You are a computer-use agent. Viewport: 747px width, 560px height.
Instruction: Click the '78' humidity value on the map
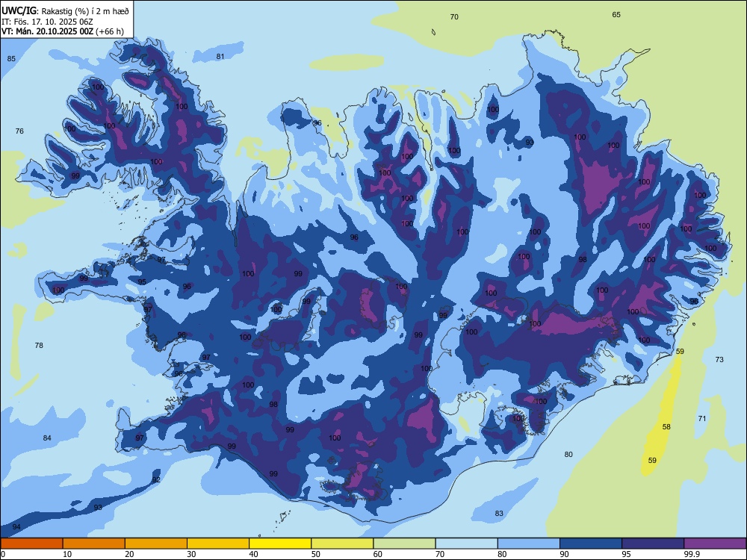pyautogui.click(x=39, y=345)
